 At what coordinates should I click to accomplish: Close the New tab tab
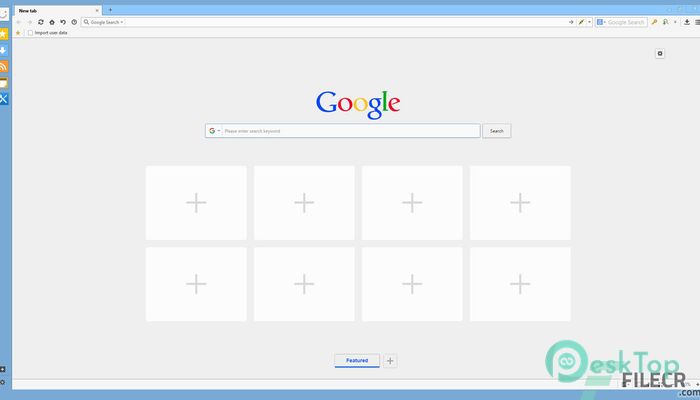[x=97, y=10]
